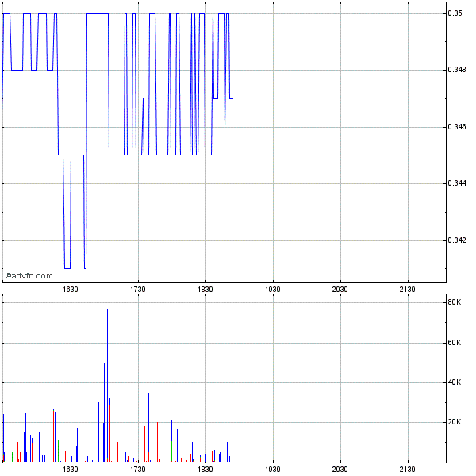Click the 0.35 price axis label
The width and height of the screenshot is (476, 476).
[455, 13]
